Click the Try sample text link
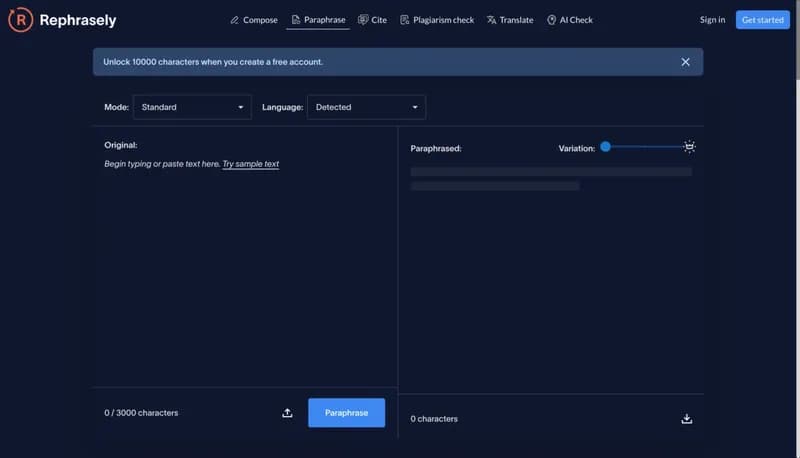This screenshot has height=458, width=800. [x=251, y=164]
